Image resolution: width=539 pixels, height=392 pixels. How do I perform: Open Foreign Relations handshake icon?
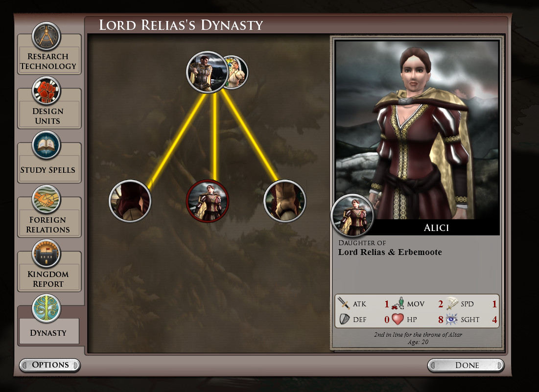tap(47, 200)
